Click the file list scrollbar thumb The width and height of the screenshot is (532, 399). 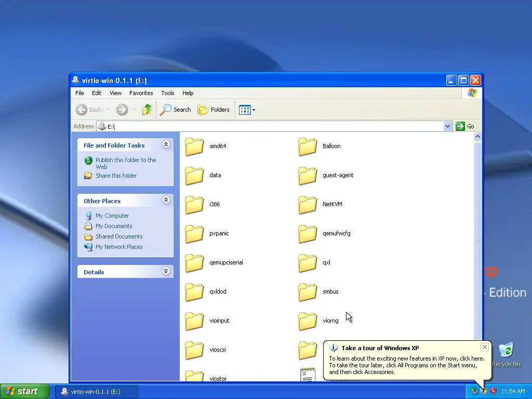pyautogui.click(x=477, y=240)
